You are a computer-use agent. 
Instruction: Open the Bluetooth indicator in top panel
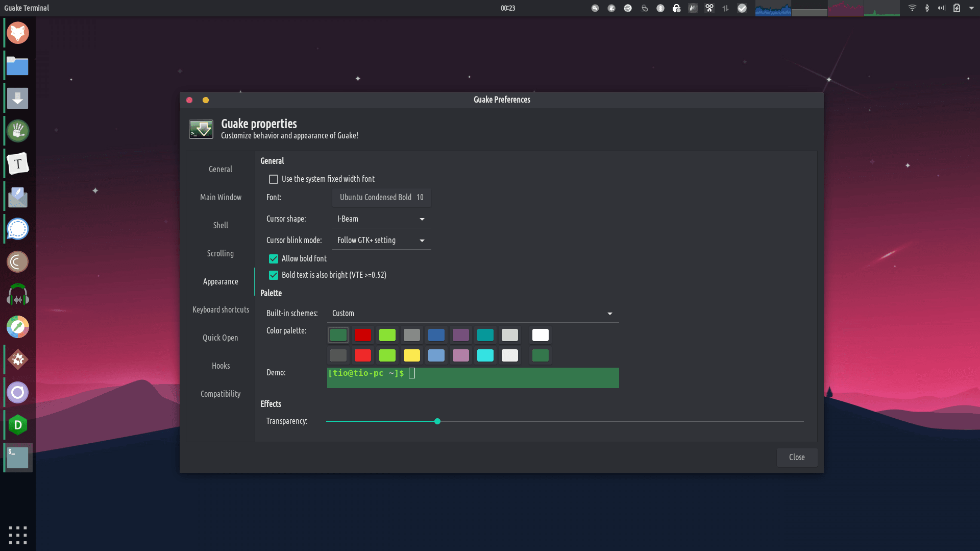click(x=927, y=8)
